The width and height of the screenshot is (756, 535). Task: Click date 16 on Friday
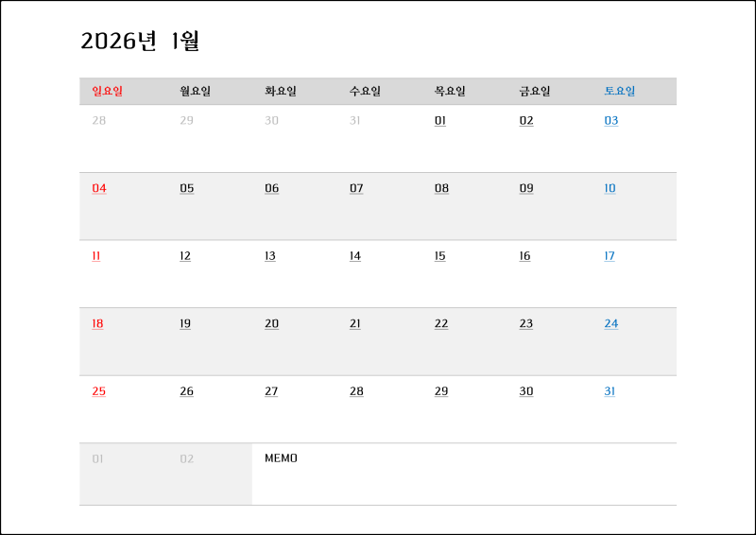pos(525,255)
